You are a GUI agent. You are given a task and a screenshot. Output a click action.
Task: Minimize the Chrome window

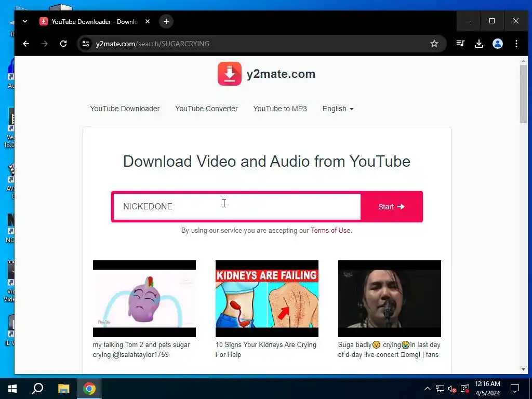(468, 21)
